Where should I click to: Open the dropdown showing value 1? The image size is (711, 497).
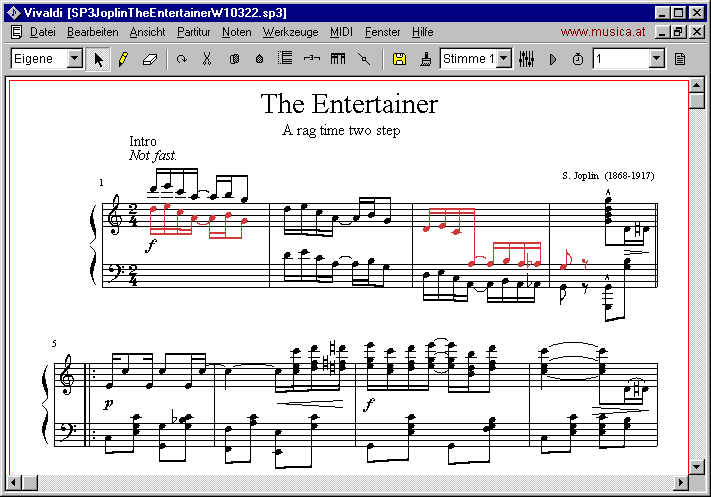point(656,59)
